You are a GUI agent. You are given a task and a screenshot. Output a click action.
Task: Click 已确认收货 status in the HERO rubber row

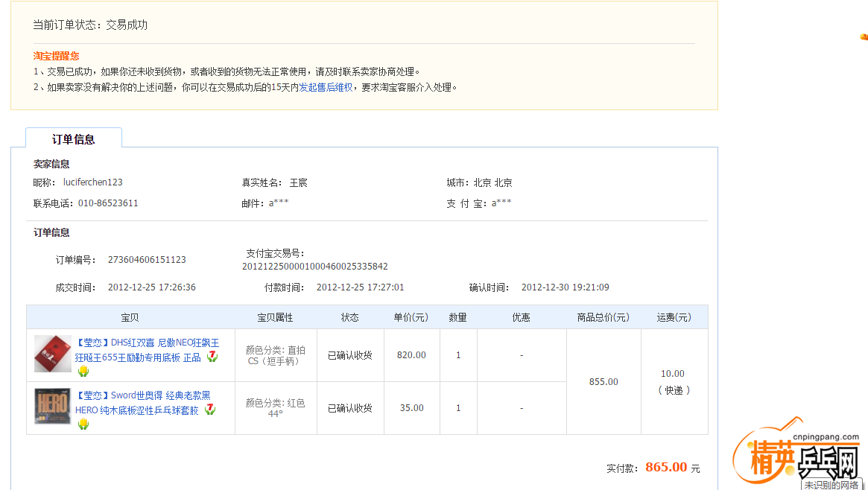point(350,408)
